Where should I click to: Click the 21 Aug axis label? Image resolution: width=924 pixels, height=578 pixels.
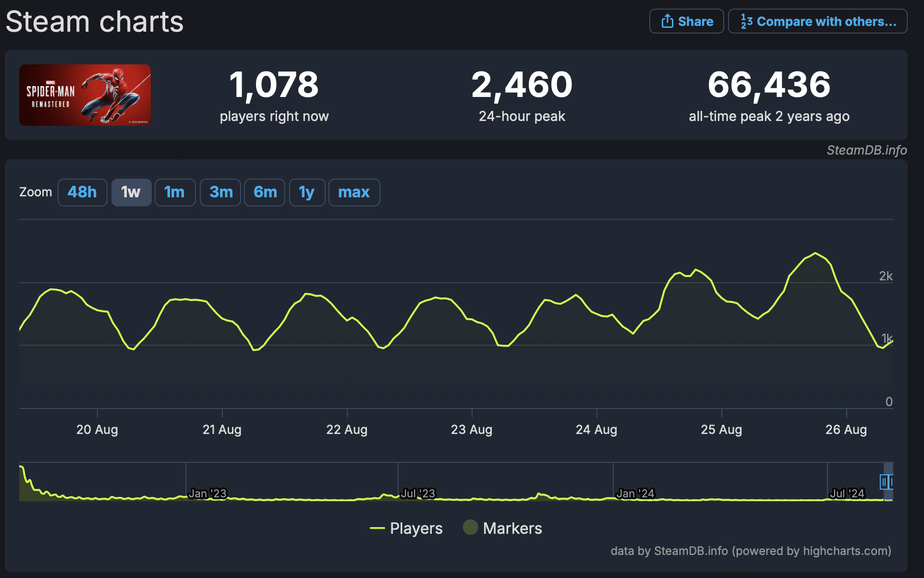[222, 429]
